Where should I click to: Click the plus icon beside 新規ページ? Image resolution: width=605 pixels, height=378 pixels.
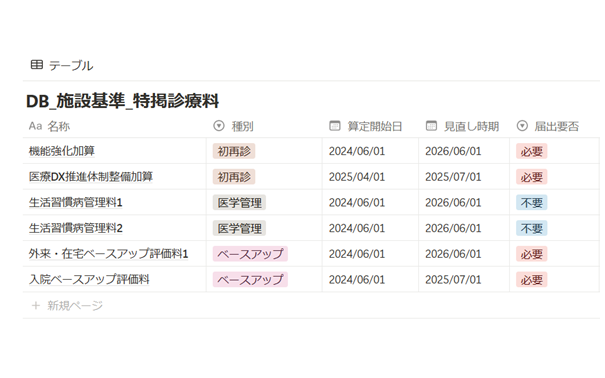pyautogui.click(x=35, y=306)
